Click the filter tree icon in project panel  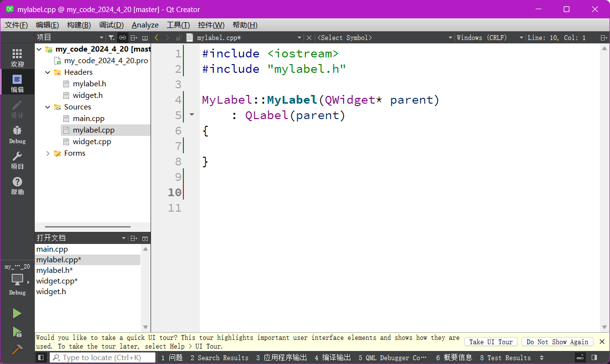coord(111,38)
